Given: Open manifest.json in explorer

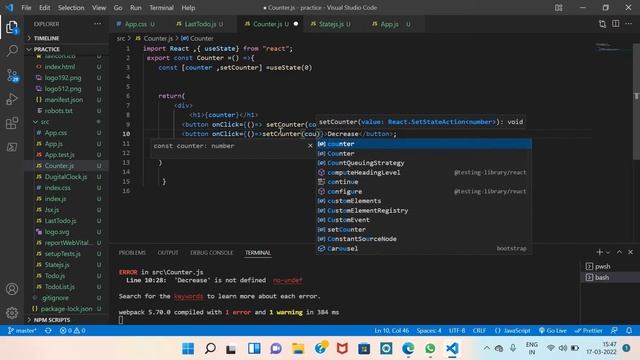Looking at the screenshot, I should [64, 100].
